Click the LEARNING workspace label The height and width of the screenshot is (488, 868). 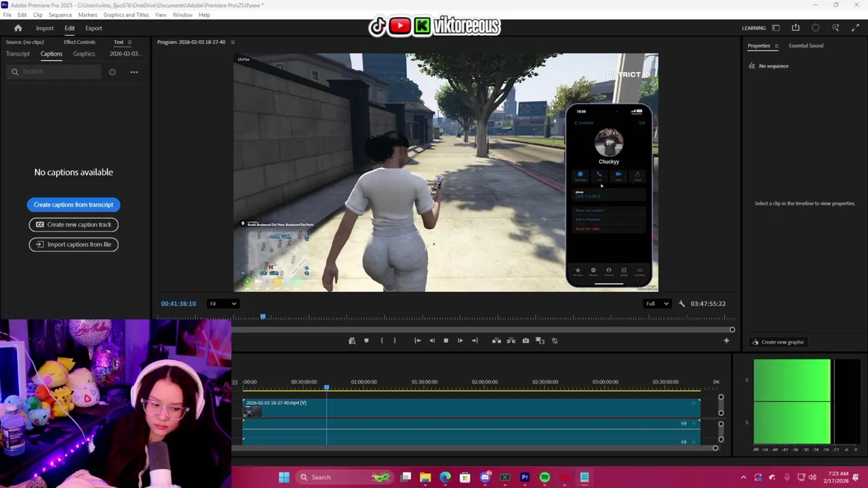pyautogui.click(x=753, y=28)
